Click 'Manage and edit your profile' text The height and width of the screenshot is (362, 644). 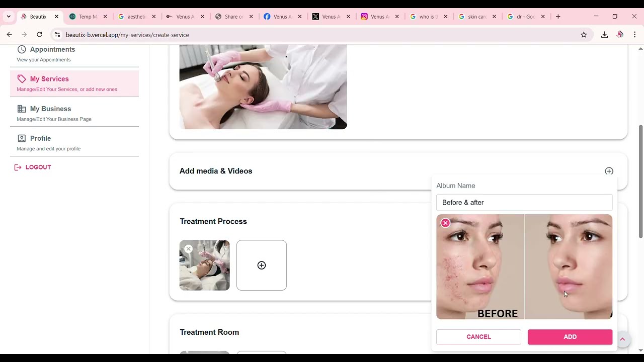[x=48, y=149]
